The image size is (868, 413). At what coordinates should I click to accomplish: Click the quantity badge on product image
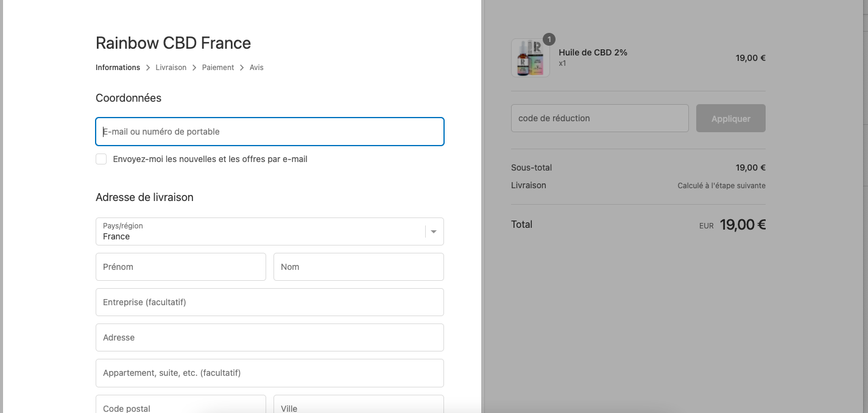pos(549,40)
